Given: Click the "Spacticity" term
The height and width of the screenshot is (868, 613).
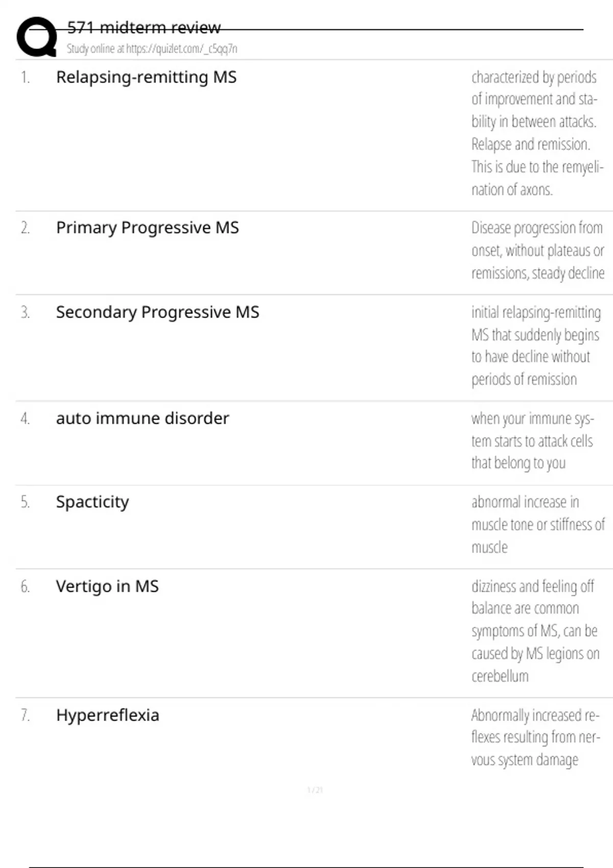Looking at the screenshot, I should [92, 502].
